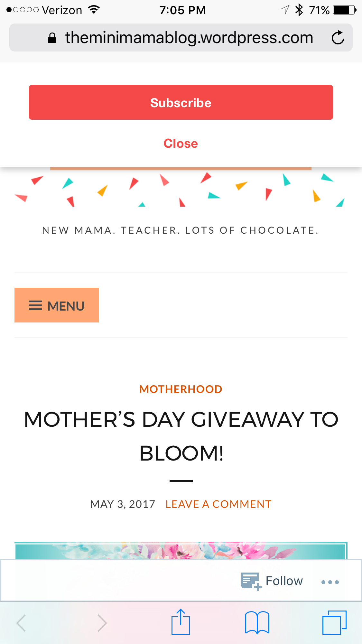
Task: Tap the hamburger icon beside MENU
Action: (35, 305)
